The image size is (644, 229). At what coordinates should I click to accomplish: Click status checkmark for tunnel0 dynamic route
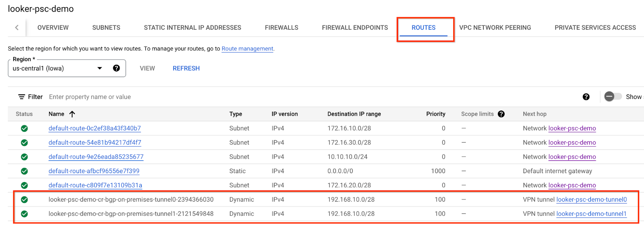click(25, 200)
